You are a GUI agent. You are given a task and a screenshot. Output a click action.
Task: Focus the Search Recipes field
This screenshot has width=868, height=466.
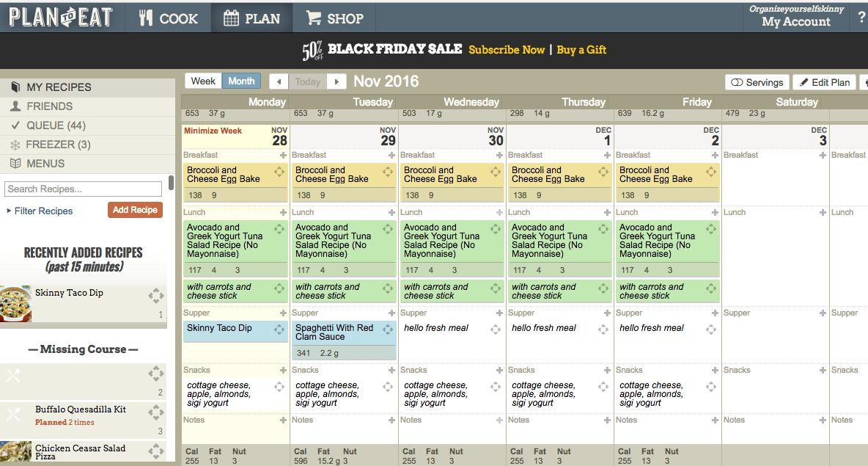point(83,189)
